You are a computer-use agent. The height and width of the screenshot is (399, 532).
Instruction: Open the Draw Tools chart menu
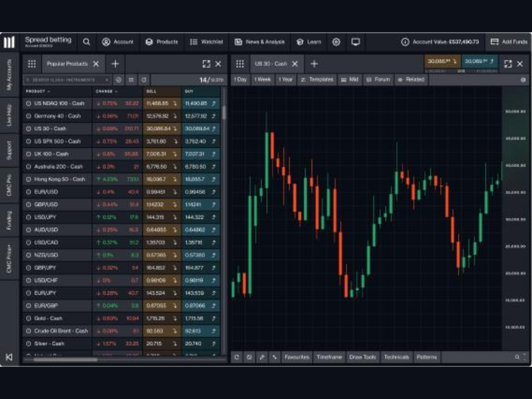(x=363, y=357)
